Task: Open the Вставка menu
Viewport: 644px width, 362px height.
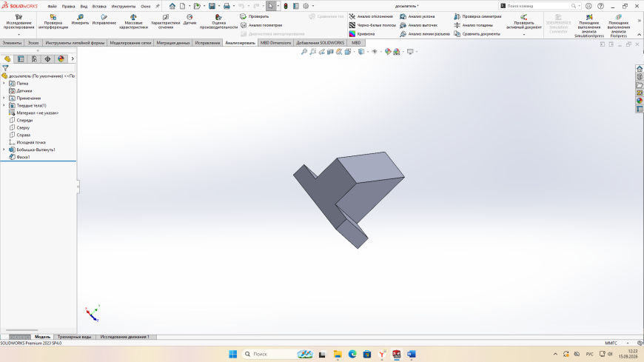Action: pyautogui.click(x=99, y=6)
